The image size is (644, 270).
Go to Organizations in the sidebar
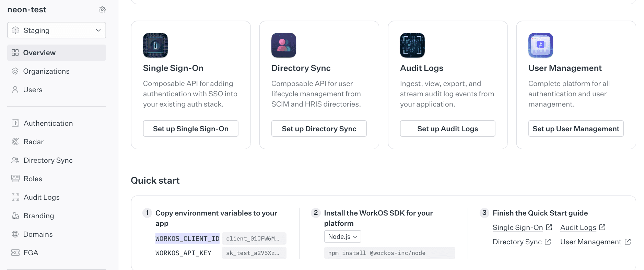click(46, 71)
